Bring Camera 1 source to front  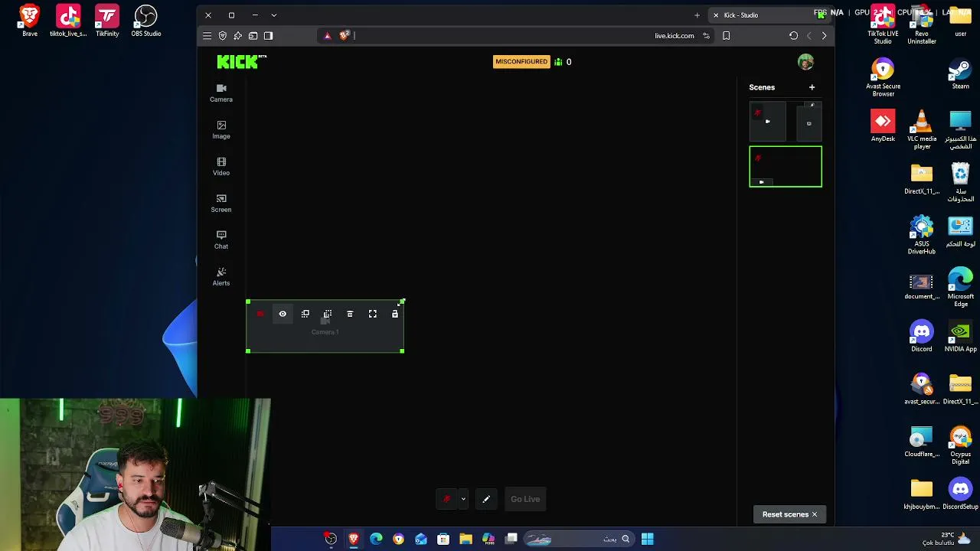click(305, 314)
